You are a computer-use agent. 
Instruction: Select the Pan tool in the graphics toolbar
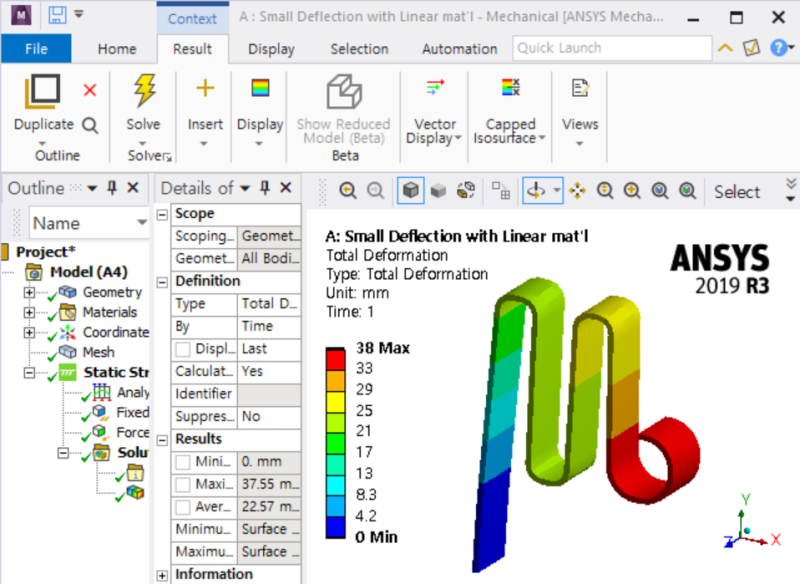[x=576, y=190]
